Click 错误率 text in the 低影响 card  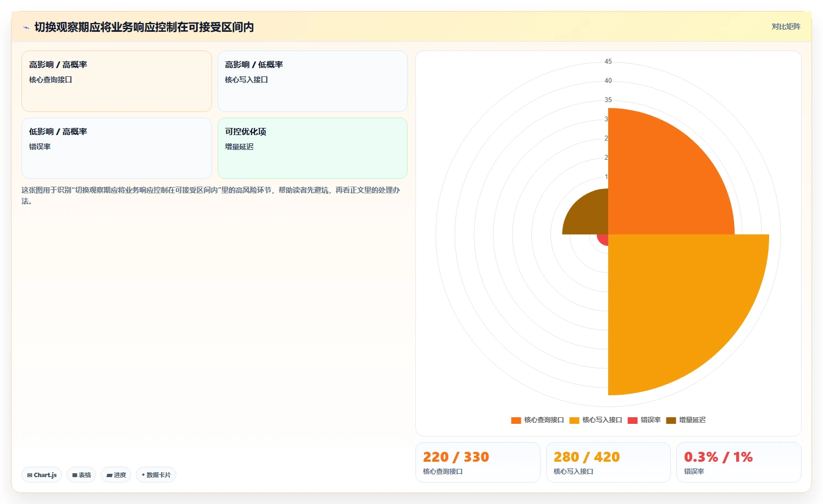tap(40, 147)
